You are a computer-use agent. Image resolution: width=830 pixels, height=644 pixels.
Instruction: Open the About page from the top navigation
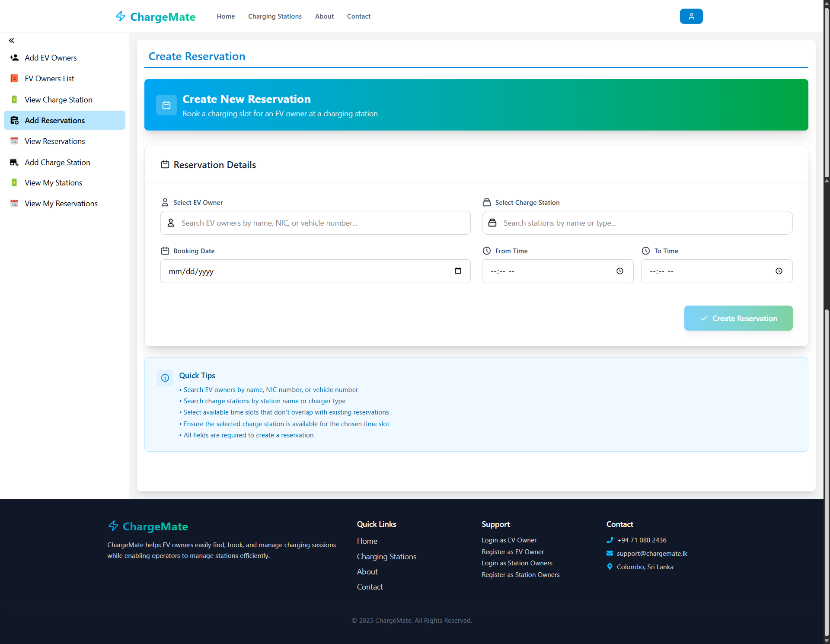tap(324, 16)
